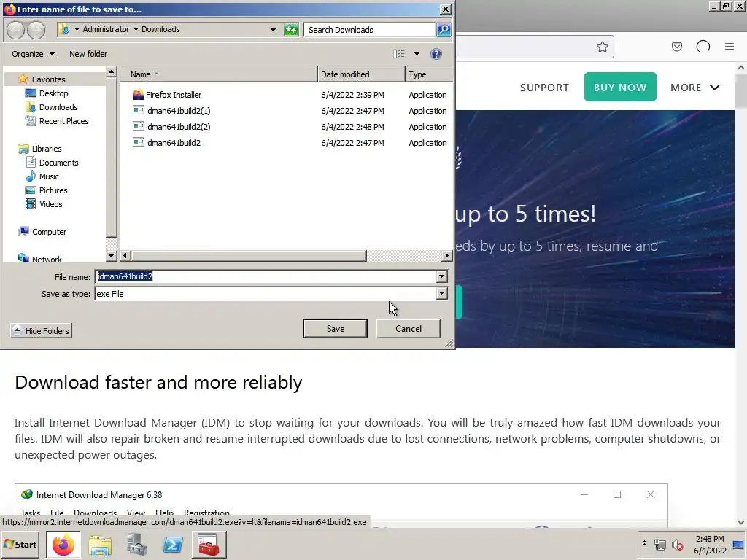Click the Cancel button
Screen dimensions: 747x560
(409, 329)
